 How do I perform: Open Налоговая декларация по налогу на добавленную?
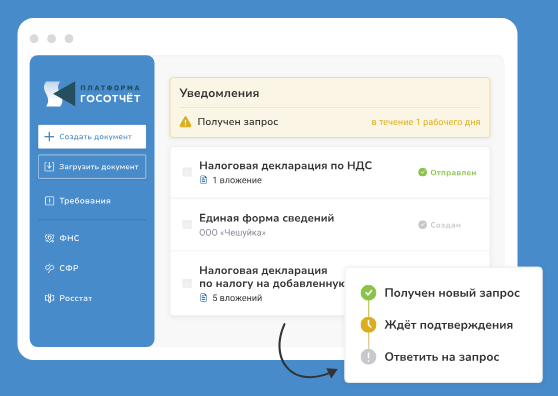[272, 277]
